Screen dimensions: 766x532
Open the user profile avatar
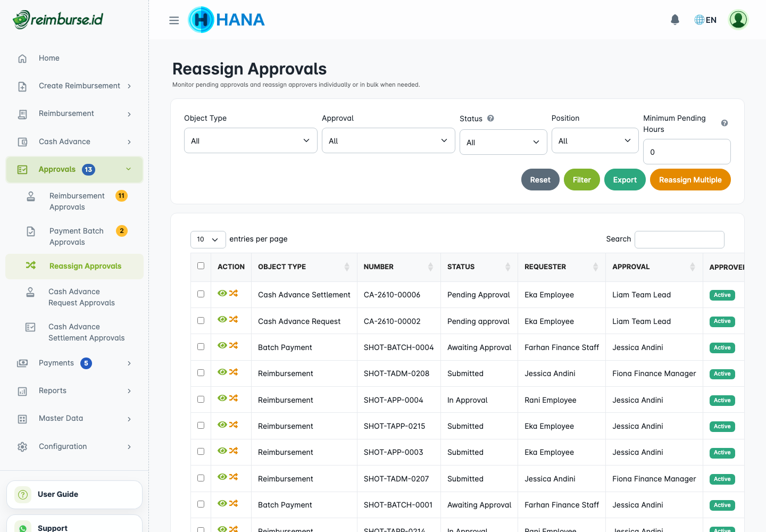[x=738, y=20]
